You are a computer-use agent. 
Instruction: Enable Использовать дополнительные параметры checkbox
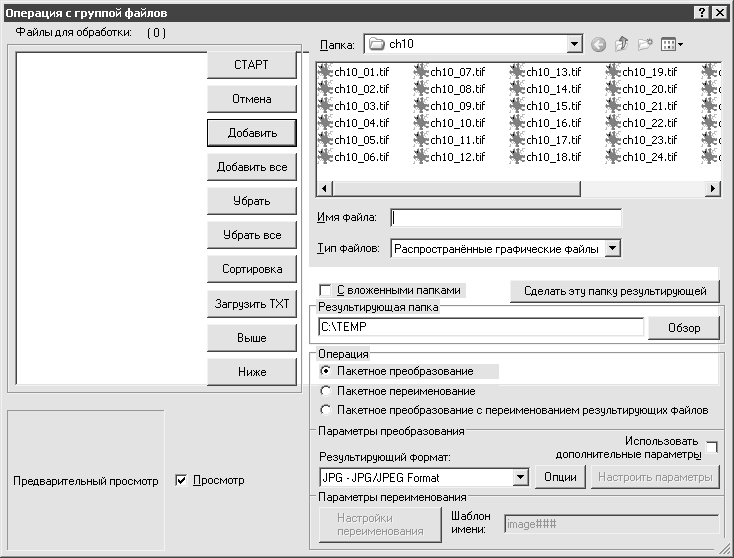coord(711,448)
